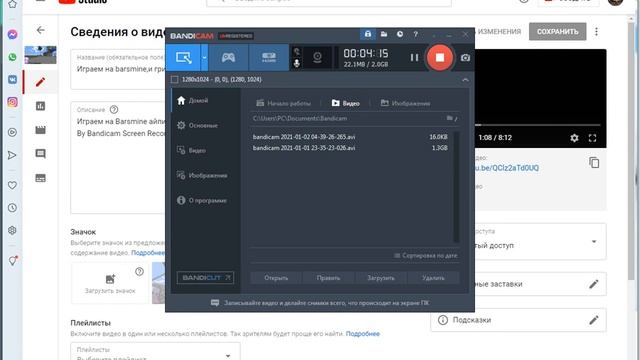640x360 pixels.
Task: Open video Editor clapperboard in Studio sidebar
Action: point(40,130)
